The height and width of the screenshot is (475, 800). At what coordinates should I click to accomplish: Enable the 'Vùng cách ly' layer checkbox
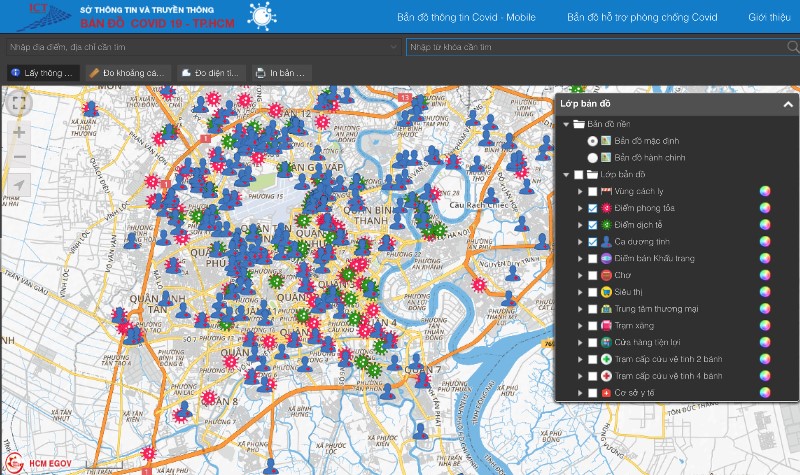tap(592, 191)
